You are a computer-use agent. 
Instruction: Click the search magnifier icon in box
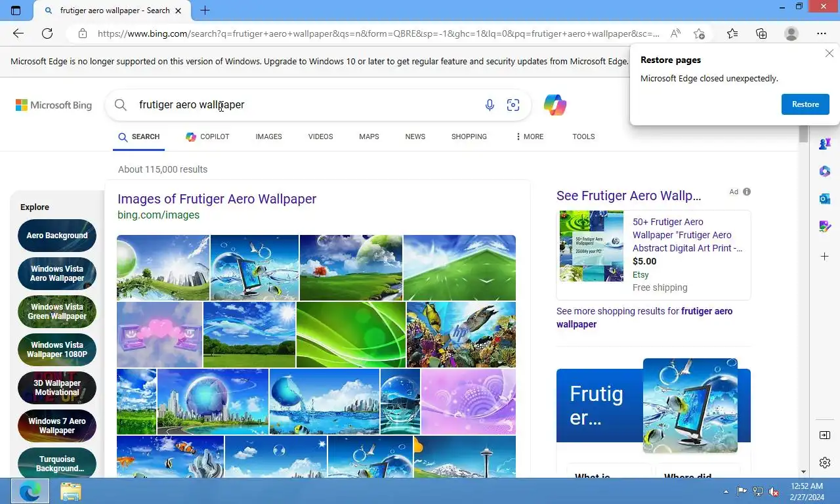click(x=121, y=105)
